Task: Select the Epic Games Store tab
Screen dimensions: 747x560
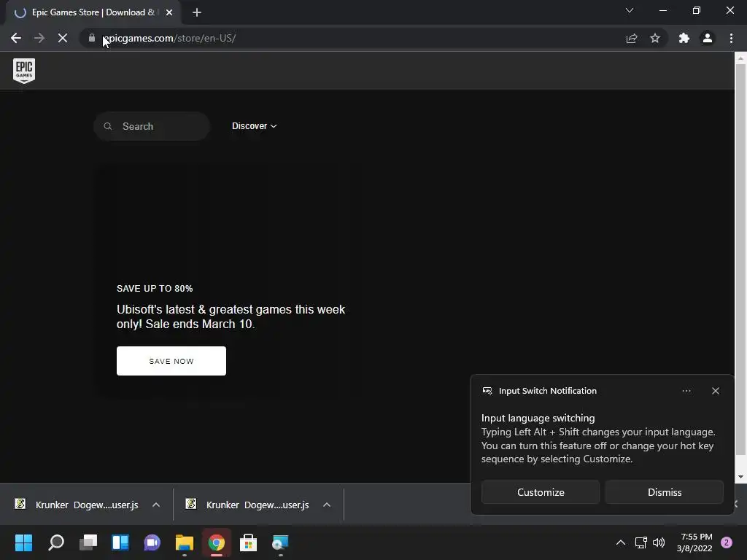Action: (x=93, y=12)
